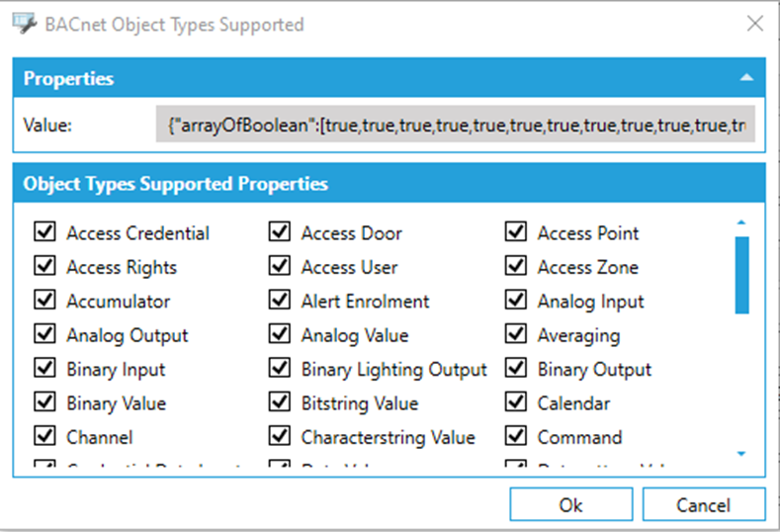Toggle the Access Door checkbox
The width and height of the screenshot is (780, 532).
pyautogui.click(x=280, y=233)
